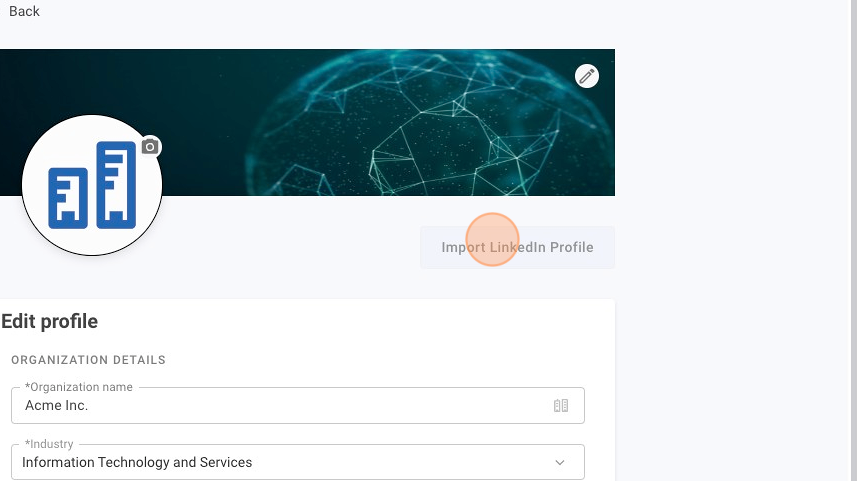Select Information Technology and Services value
The height and width of the screenshot is (481, 860).
137,463
